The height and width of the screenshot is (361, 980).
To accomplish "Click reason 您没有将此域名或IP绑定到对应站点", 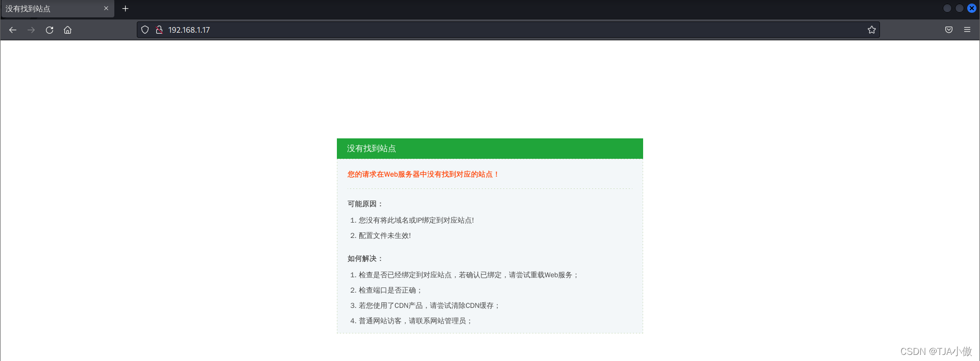I will click(416, 221).
